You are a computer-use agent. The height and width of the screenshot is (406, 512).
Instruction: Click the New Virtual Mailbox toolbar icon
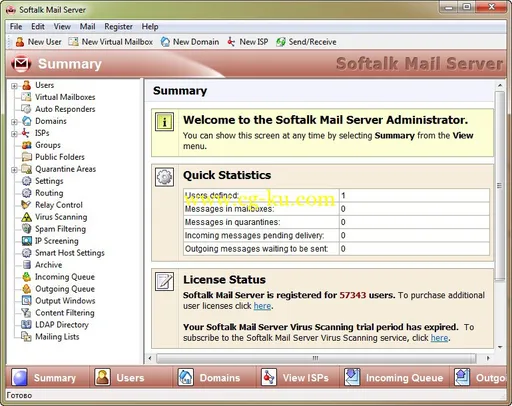point(73,42)
